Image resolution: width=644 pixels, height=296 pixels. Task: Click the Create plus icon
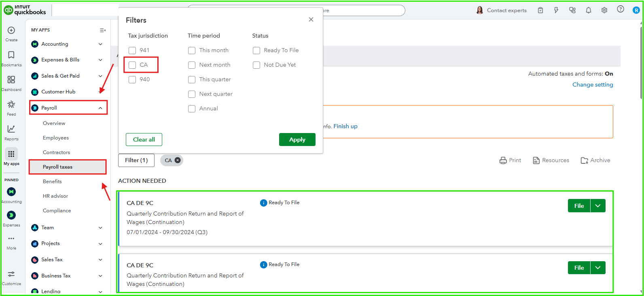11,30
